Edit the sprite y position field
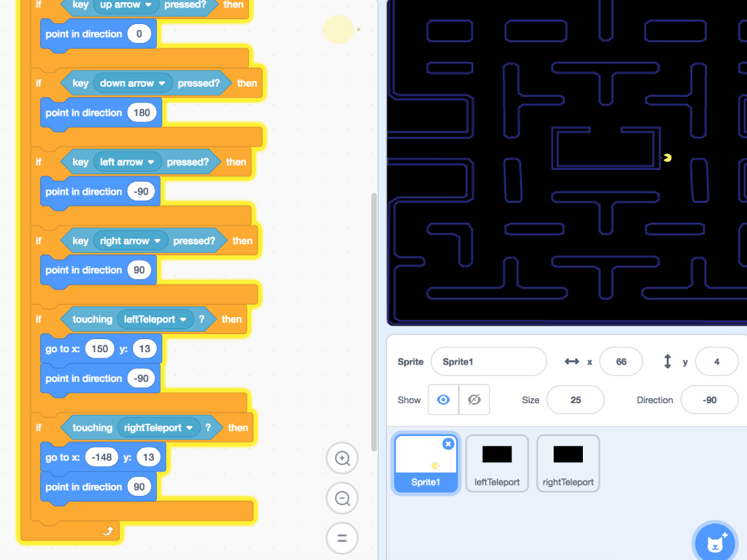Screen dimensions: 747x560 click(x=716, y=362)
